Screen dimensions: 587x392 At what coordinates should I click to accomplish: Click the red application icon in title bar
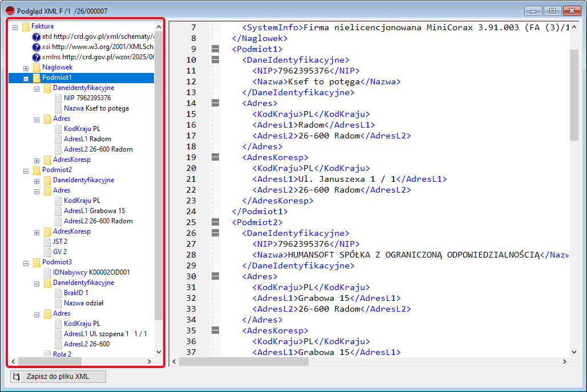click(10, 11)
